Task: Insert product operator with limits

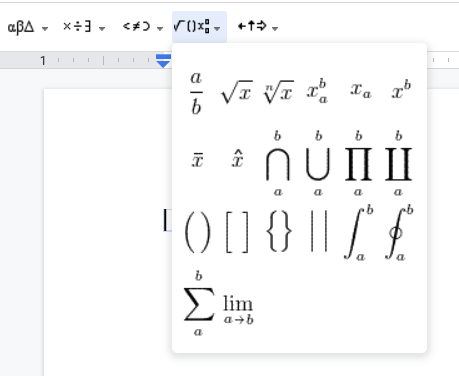Action: [358, 163]
